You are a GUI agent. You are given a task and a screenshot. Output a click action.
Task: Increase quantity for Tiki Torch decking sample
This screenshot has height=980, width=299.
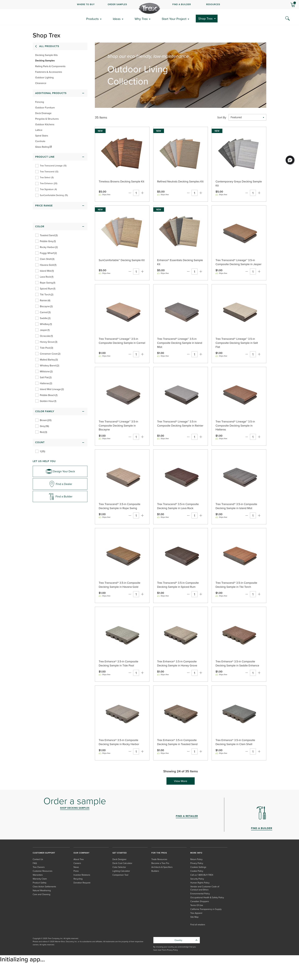(x=259, y=594)
